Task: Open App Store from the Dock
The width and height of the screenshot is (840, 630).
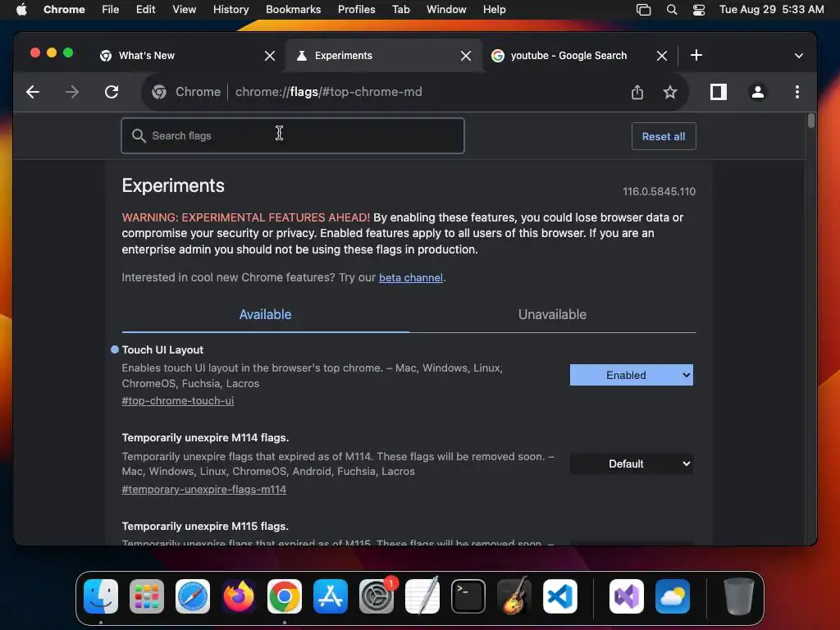Action: pos(331,596)
